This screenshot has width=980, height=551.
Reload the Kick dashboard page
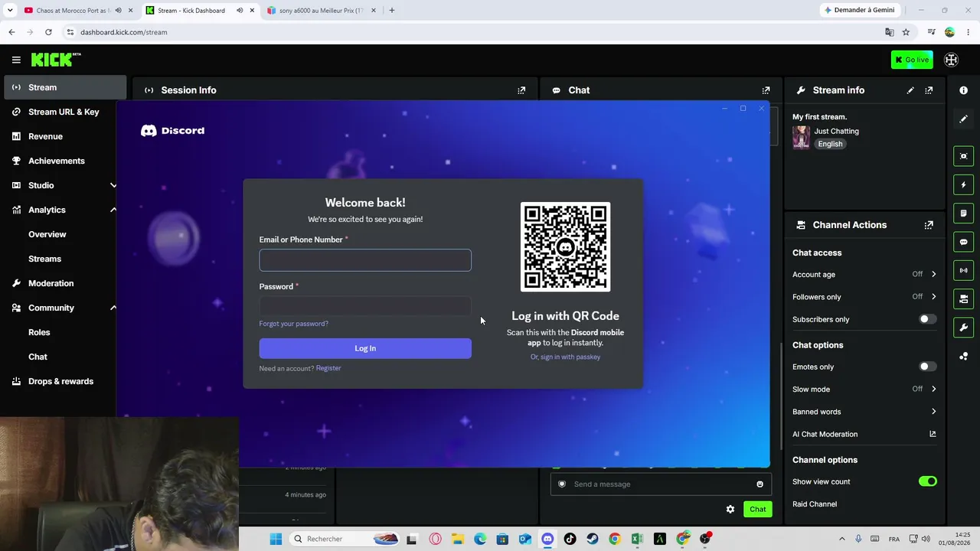click(48, 32)
